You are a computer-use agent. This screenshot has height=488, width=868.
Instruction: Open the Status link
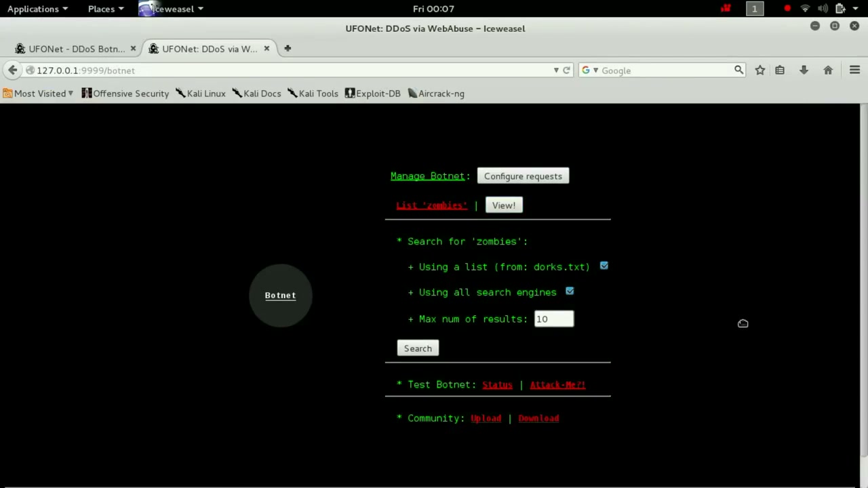click(x=497, y=384)
